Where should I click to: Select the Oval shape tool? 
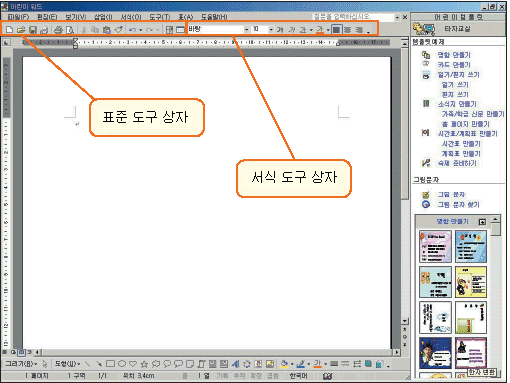coord(122,364)
